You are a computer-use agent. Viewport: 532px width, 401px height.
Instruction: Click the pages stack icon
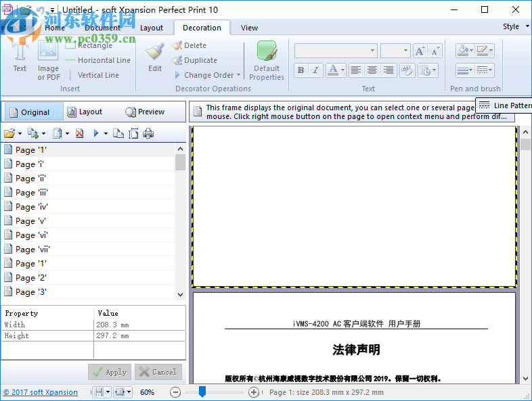pos(58,133)
